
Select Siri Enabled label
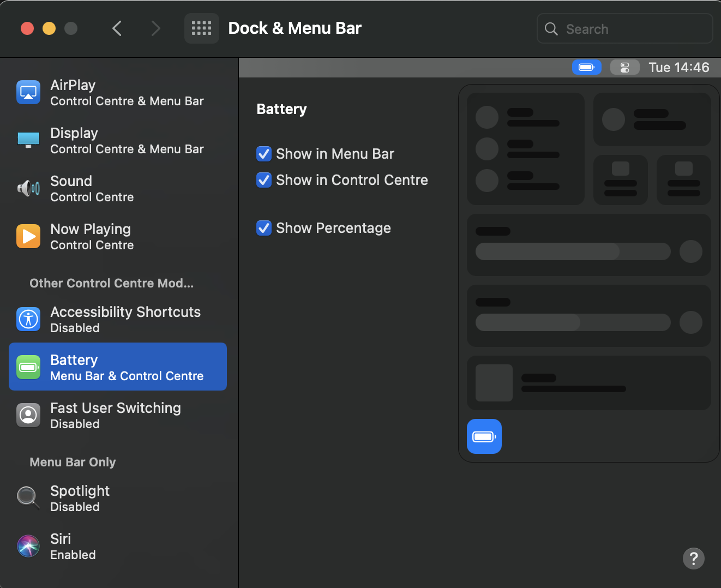coord(73,547)
